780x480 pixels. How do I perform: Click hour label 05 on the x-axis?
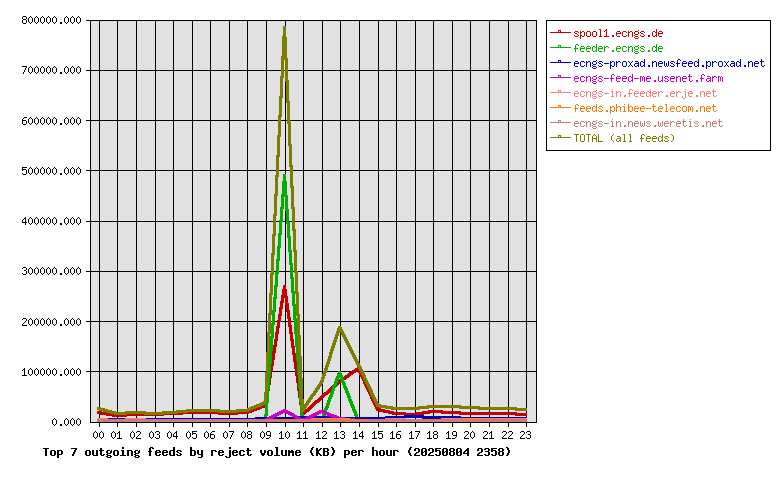point(191,435)
